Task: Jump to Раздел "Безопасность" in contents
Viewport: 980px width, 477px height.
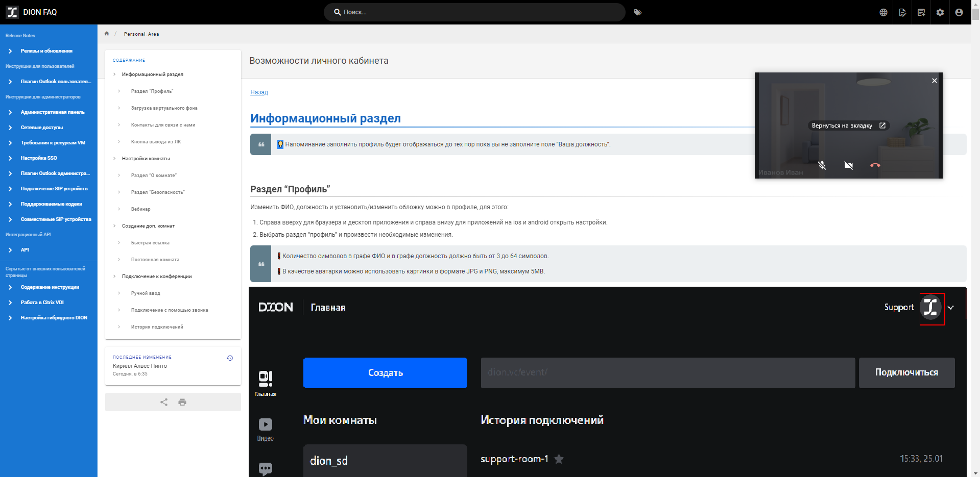Action: pos(158,192)
